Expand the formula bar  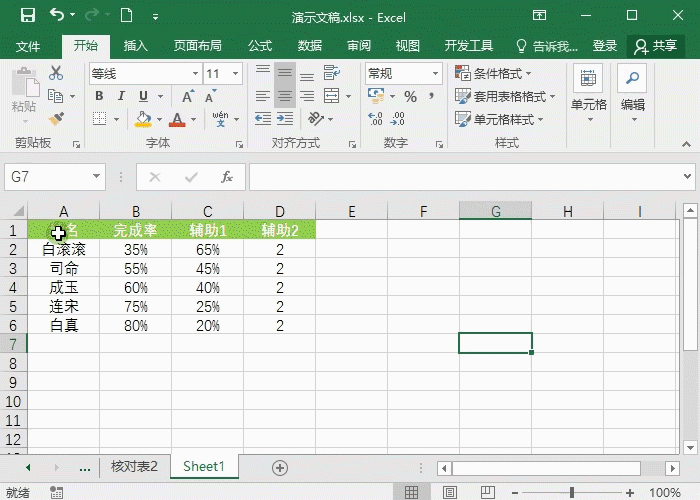(x=688, y=176)
